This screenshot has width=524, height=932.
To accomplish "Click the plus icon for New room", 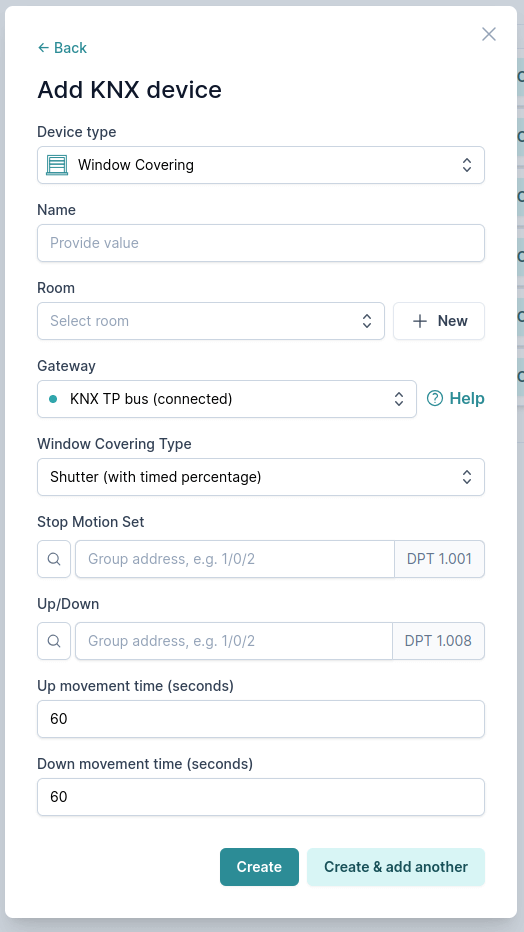I will pos(420,321).
